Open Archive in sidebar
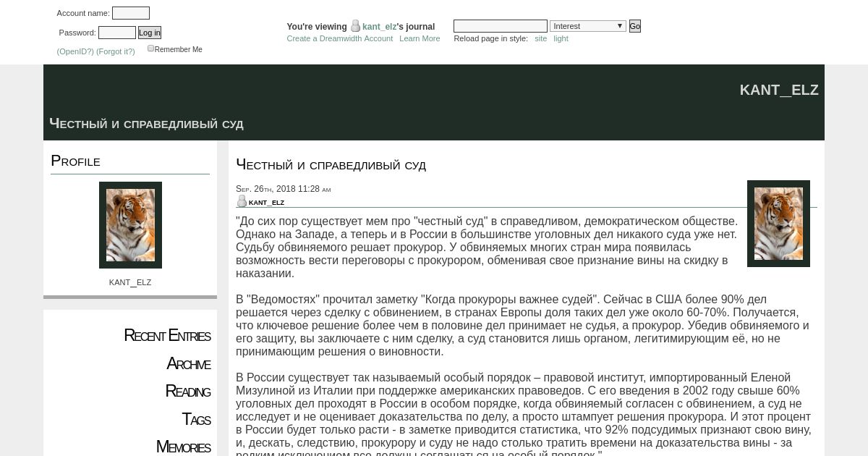Screen dimensions: 868x456 pyautogui.click(x=189, y=363)
